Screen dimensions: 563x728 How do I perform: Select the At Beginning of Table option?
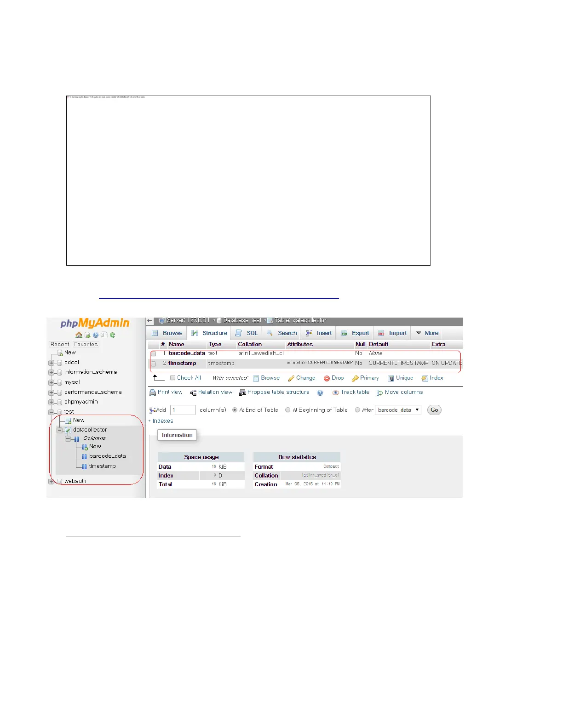coord(288,410)
